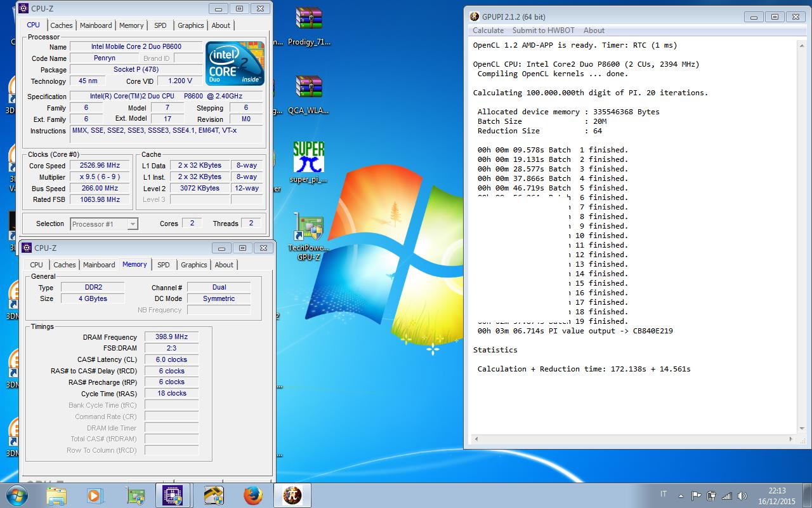Click GPUPI horizontal scrollbar left arrow
812x508 pixels.
pyautogui.click(x=477, y=439)
